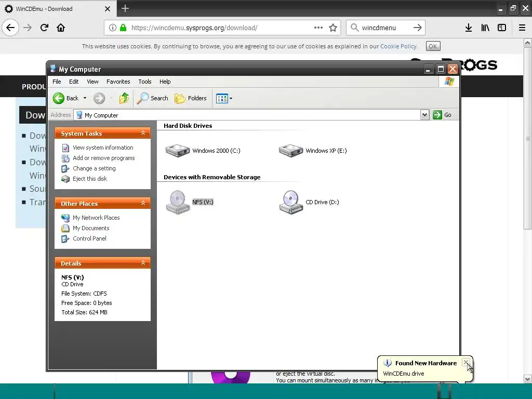Click the browser page vertical scrollbar
This screenshot has width=532, height=399.
pyautogui.click(x=528, y=138)
